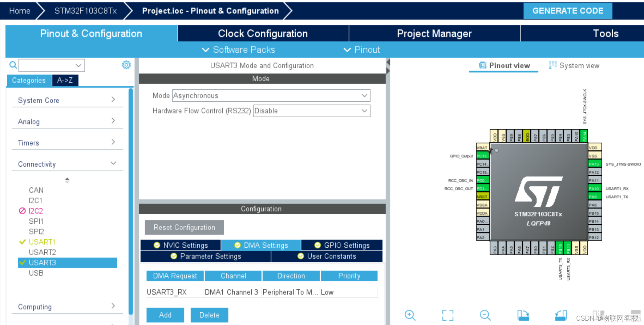This screenshot has width=644, height=325.
Task: Click the PD1 RCC_OSC_OUT pin
Action: tap(482, 188)
